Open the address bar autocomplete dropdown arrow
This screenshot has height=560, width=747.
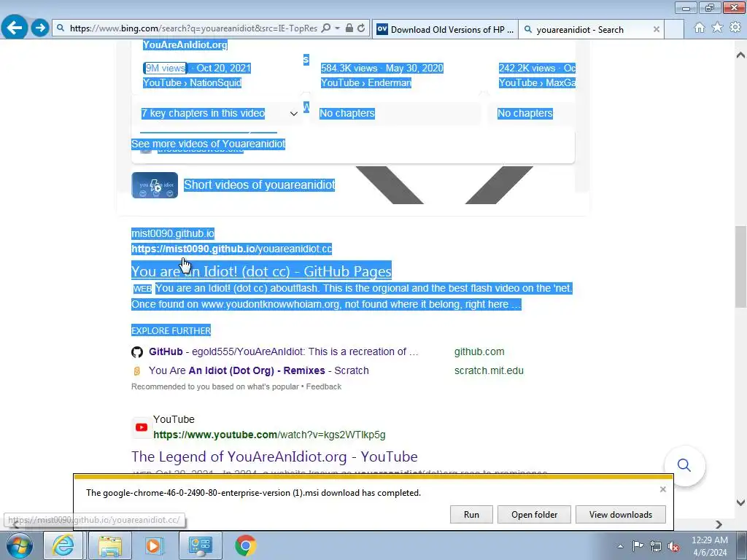click(x=337, y=28)
